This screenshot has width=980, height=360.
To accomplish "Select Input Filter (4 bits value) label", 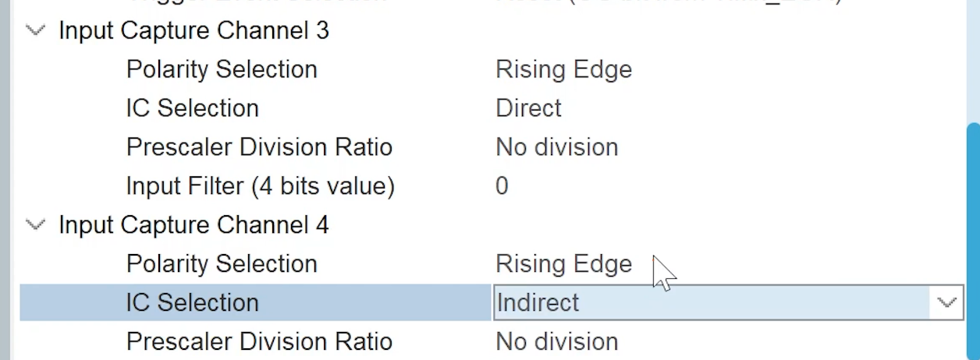I will 260,186.
